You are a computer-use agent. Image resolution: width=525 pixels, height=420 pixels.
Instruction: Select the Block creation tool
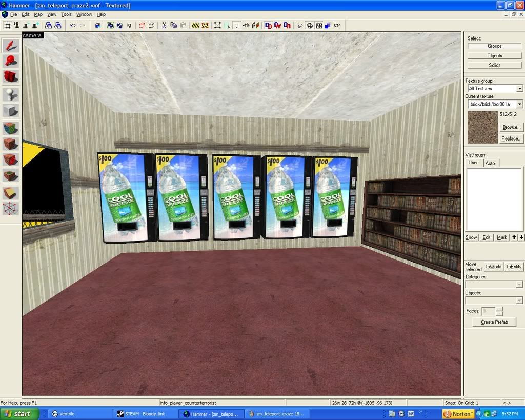[11, 110]
